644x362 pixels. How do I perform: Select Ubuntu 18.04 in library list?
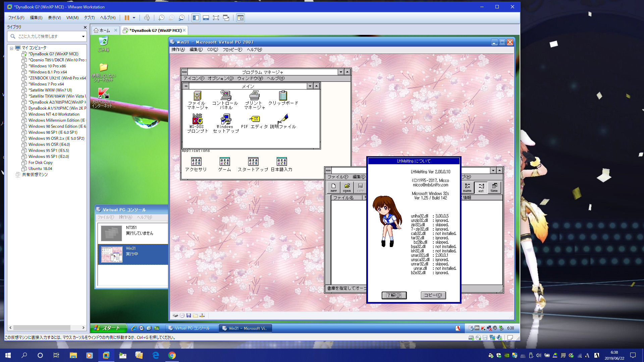[x=40, y=169]
